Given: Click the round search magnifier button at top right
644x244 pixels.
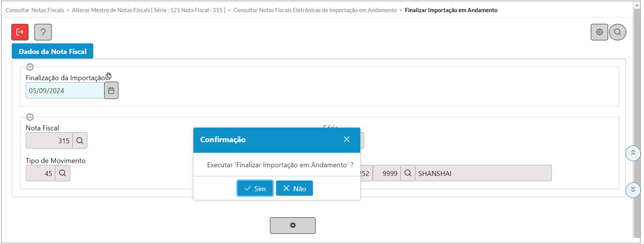Looking at the screenshot, I should click(618, 32).
